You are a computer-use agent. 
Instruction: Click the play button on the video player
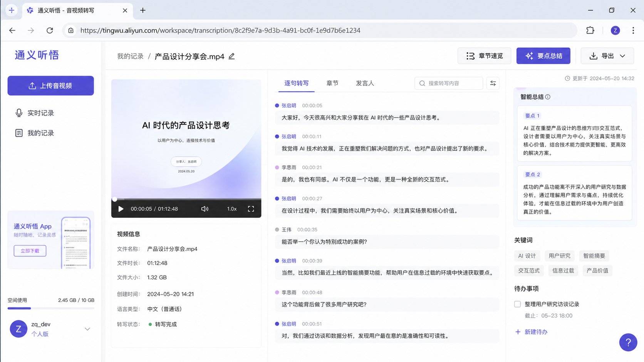[x=121, y=209]
